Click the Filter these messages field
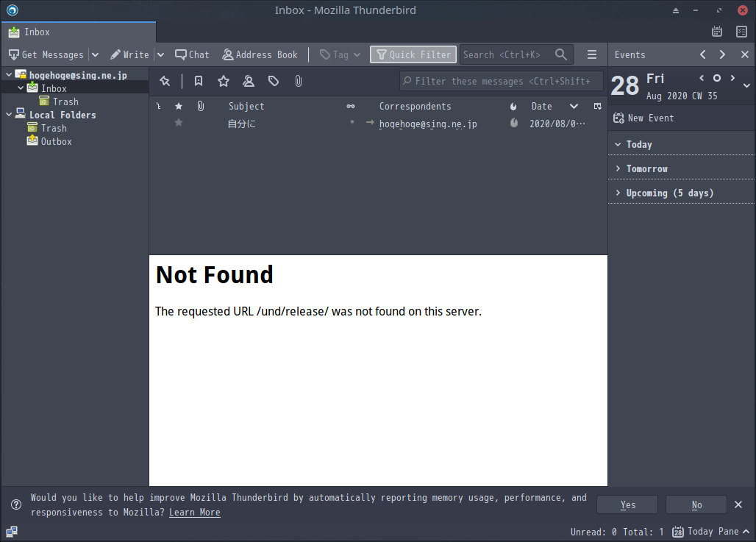This screenshot has width=756, height=542. click(502, 81)
